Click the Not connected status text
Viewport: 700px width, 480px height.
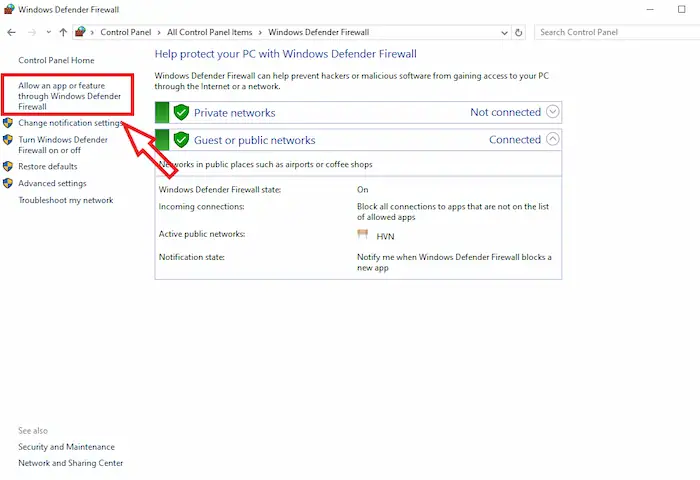click(x=505, y=112)
